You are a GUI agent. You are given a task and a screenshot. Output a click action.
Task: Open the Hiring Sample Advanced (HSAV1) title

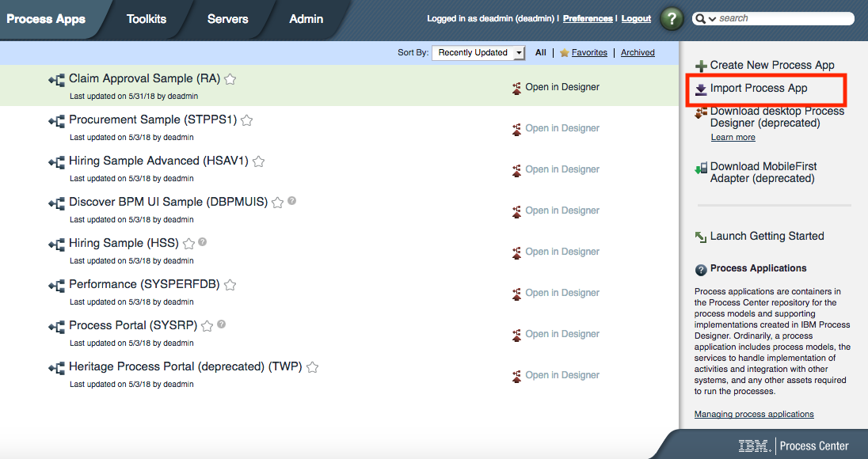pyautogui.click(x=159, y=161)
